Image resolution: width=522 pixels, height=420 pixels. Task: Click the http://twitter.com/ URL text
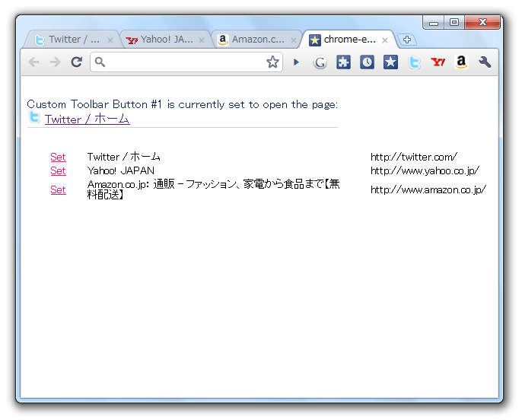pos(414,157)
